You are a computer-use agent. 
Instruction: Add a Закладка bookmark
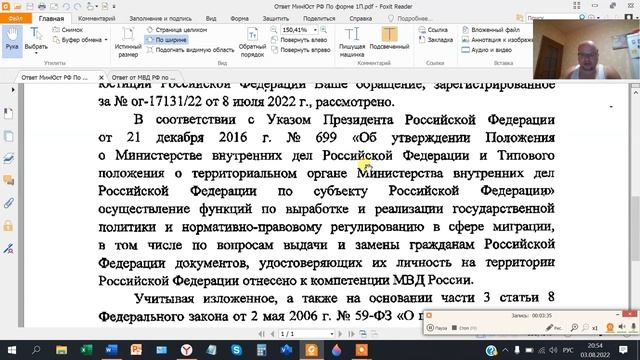(436, 40)
